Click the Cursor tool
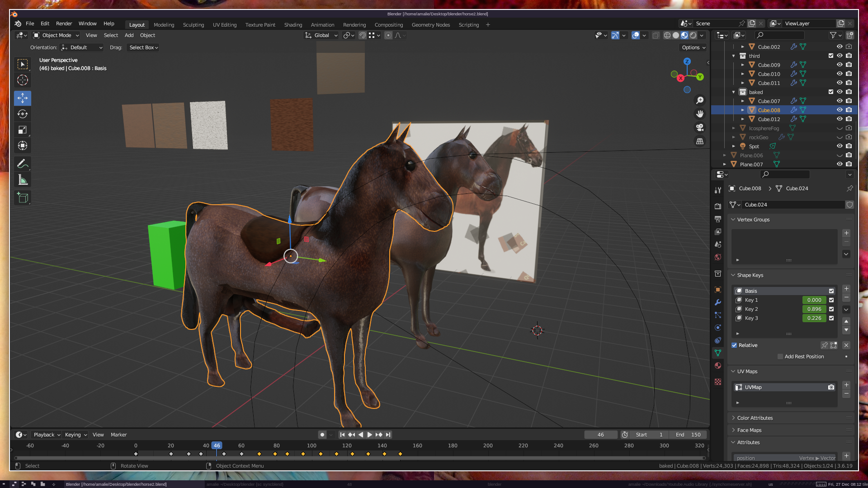The image size is (868, 488). coord(23,80)
